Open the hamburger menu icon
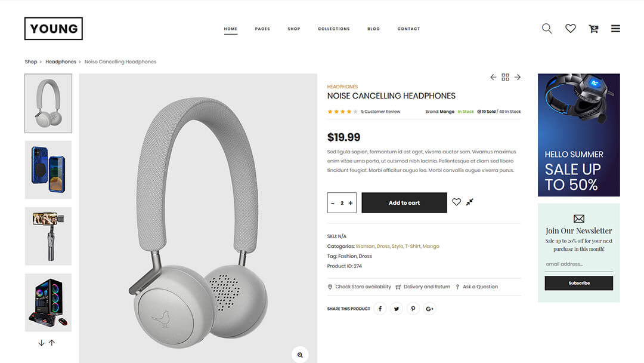The height and width of the screenshot is (363, 644). pyautogui.click(x=615, y=29)
